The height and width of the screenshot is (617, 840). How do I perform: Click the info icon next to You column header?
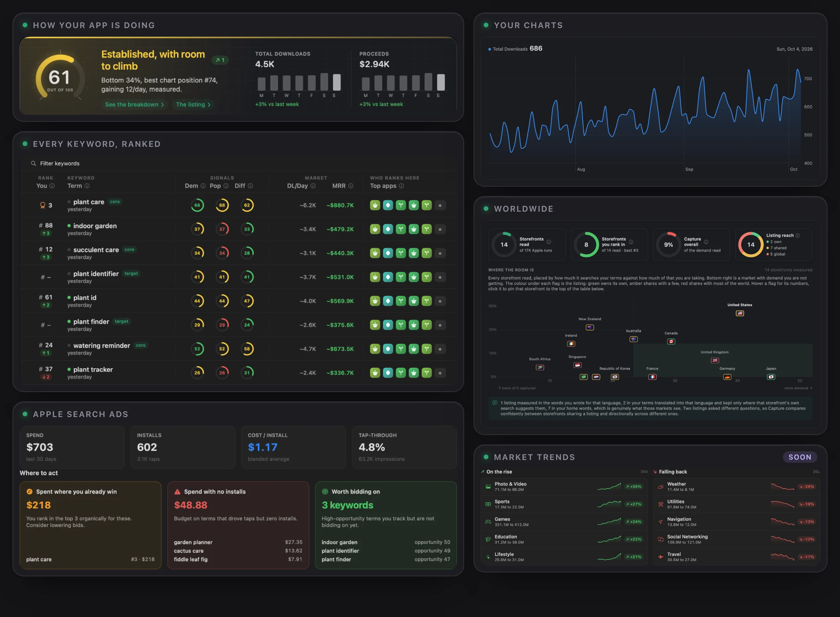point(52,186)
